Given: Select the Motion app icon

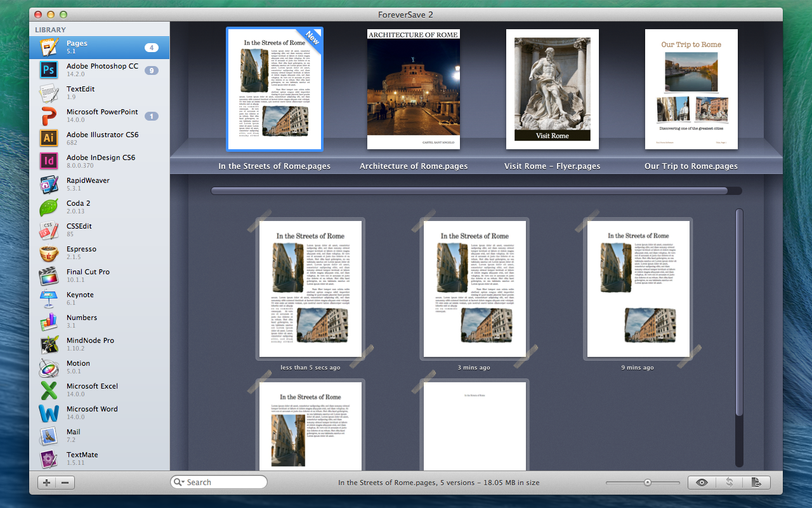Looking at the screenshot, I should coord(49,368).
